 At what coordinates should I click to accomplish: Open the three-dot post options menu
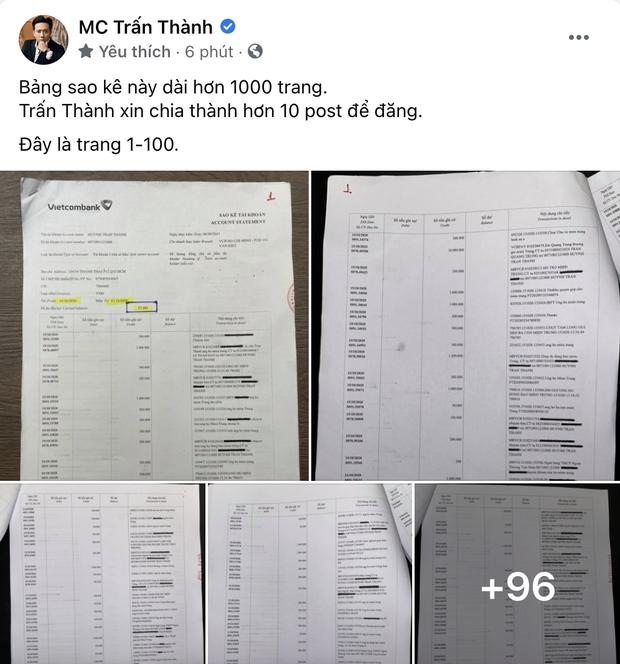[578, 37]
